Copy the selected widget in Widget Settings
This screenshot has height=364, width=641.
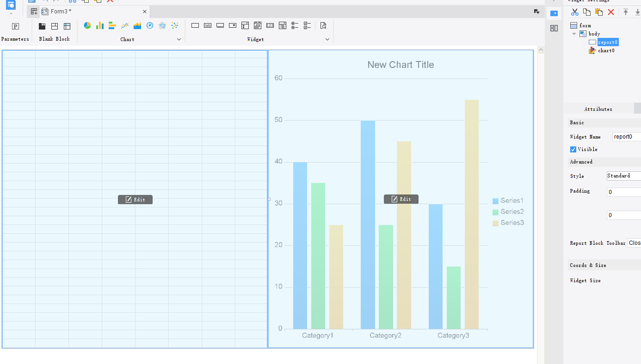tap(587, 12)
